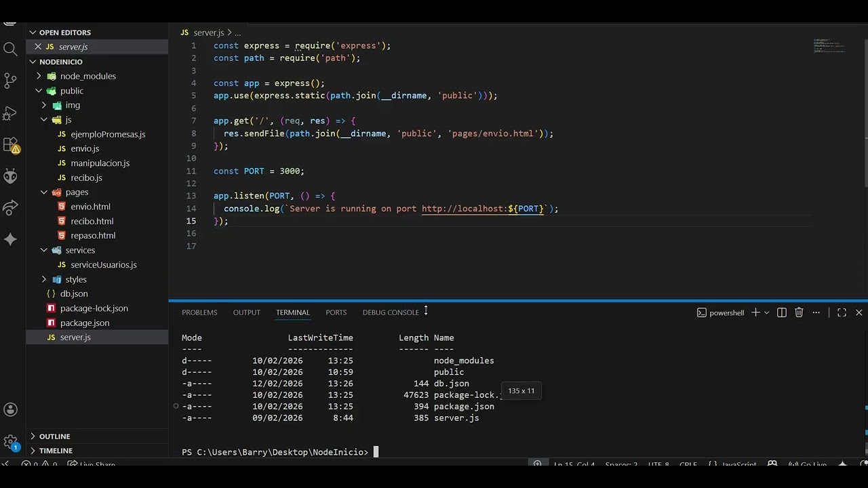Open serviceUsuarios.js file
Image resolution: width=868 pixels, height=488 pixels.
click(x=104, y=265)
